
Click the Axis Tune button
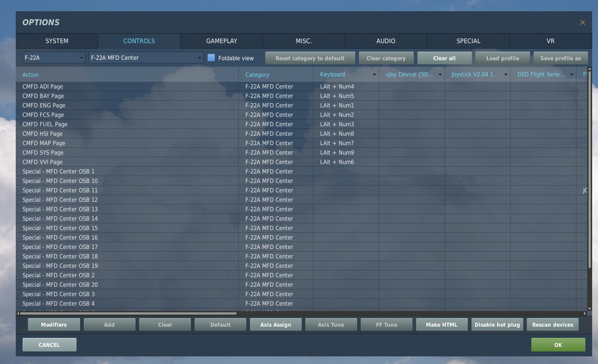pyautogui.click(x=331, y=325)
